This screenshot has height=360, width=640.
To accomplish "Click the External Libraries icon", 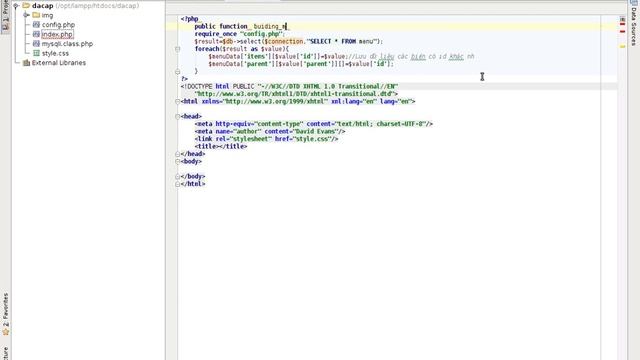I will coord(27,63).
